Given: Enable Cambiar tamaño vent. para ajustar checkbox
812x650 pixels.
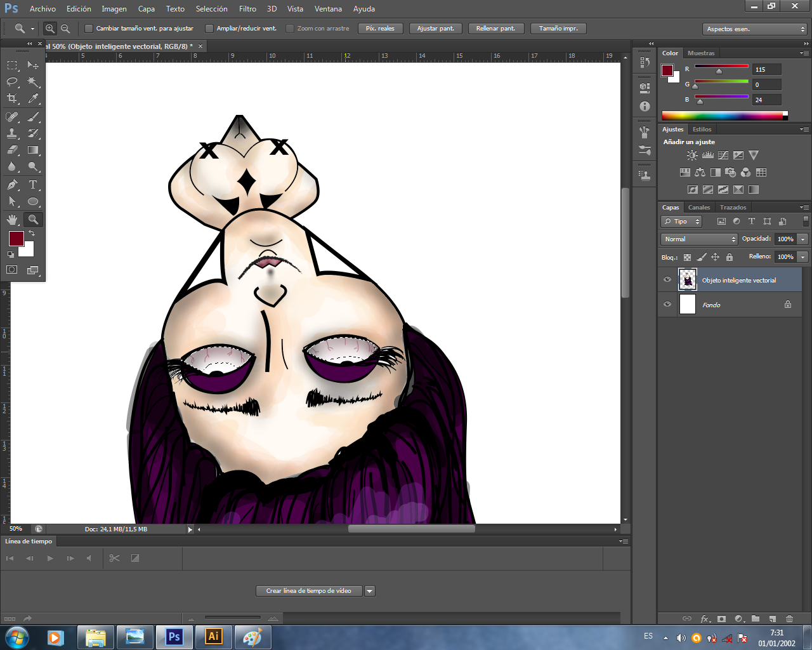Looking at the screenshot, I should (x=89, y=29).
